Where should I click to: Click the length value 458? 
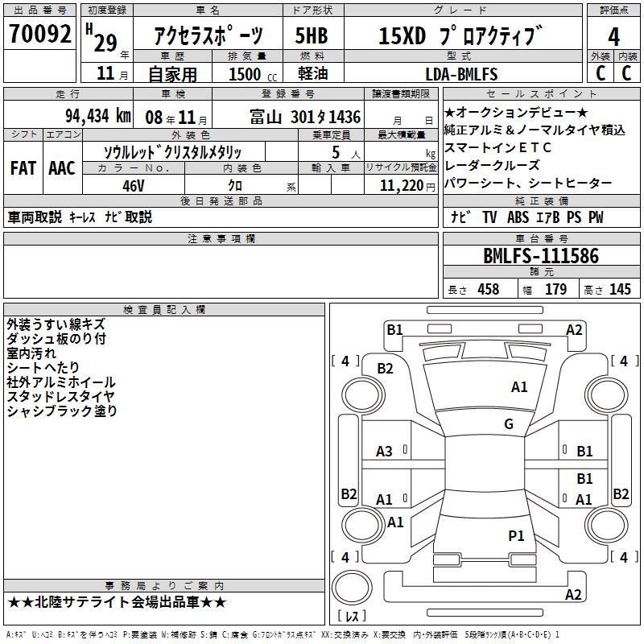[489, 289]
